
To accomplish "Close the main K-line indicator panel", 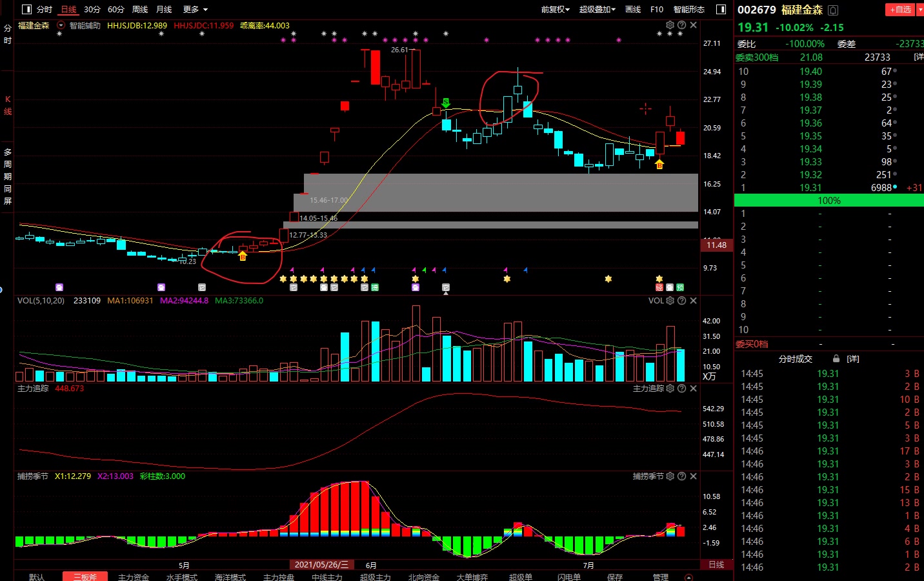I will click(693, 25).
